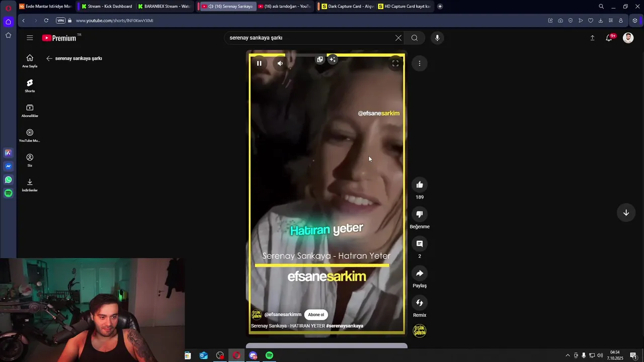Screen dimensions: 644x362
Task: Switch to Stream - Kick Dashboard tab
Action: 106,7
